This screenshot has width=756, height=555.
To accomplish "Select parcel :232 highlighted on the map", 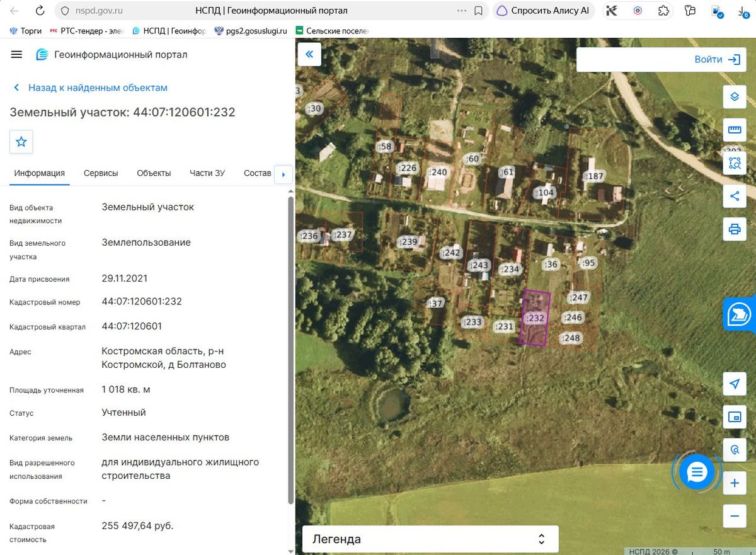I will click(535, 318).
